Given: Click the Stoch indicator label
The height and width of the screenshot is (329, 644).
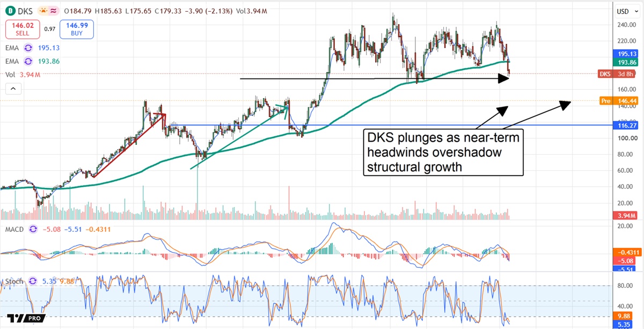Looking at the screenshot, I should pos(13,281).
